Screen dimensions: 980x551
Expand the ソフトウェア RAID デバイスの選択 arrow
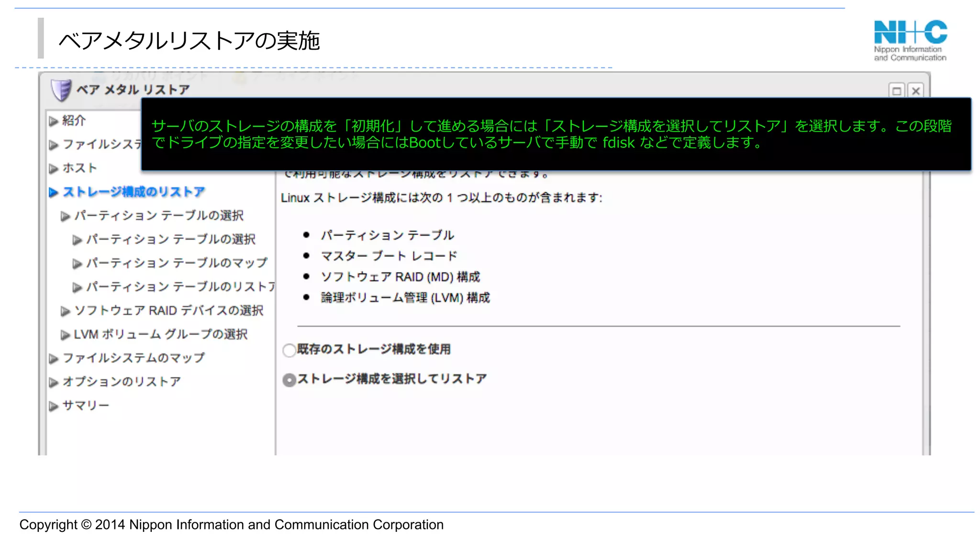point(66,311)
